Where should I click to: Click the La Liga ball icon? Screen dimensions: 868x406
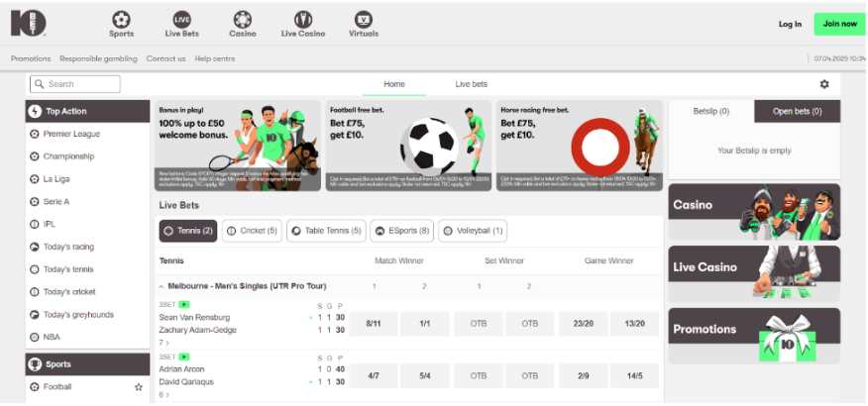35,179
